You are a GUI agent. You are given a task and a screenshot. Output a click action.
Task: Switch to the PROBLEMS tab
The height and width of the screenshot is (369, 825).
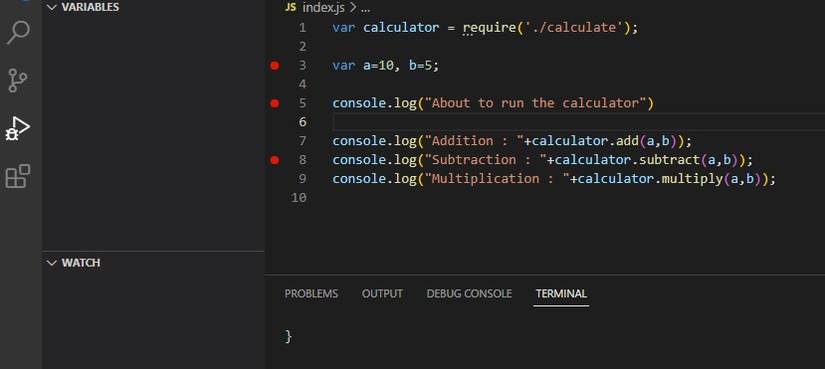tap(311, 294)
